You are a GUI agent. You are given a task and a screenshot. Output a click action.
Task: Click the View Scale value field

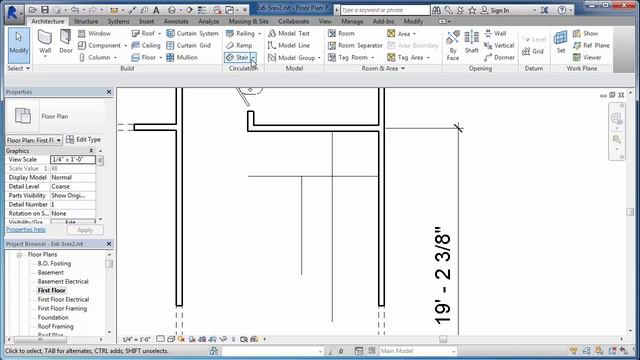(x=73, y=160)
